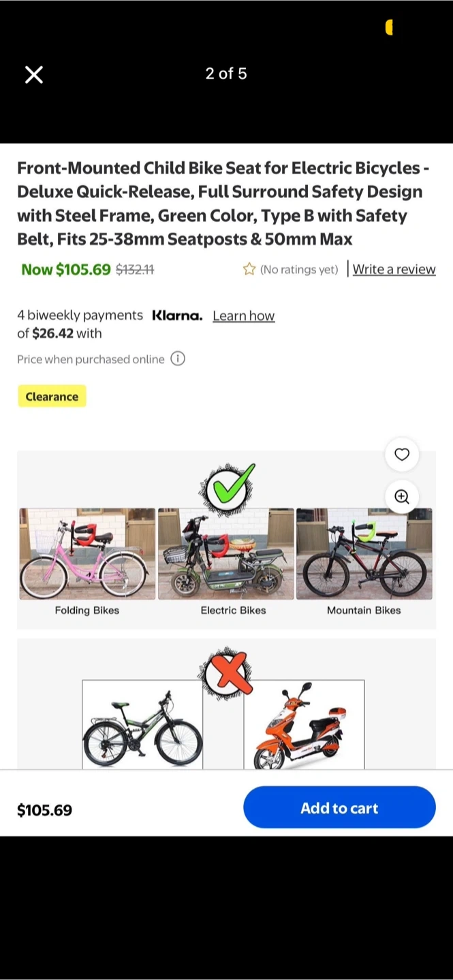
Task: Open the Write a review link
Action: pos(394,269)
